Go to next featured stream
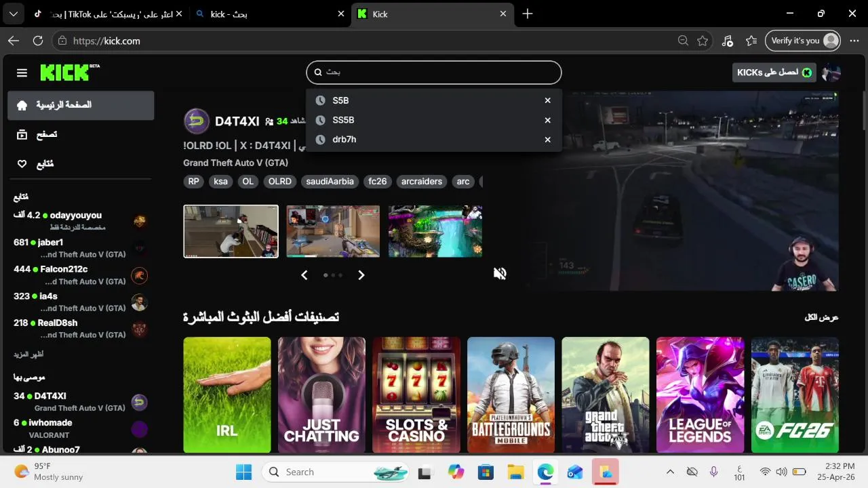Image resolution: width=868 pixels, height=488 pixels. point(361,274)
